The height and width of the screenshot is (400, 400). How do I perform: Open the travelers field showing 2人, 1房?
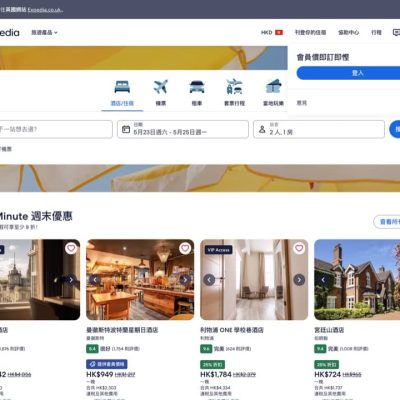tap(319, 129)
